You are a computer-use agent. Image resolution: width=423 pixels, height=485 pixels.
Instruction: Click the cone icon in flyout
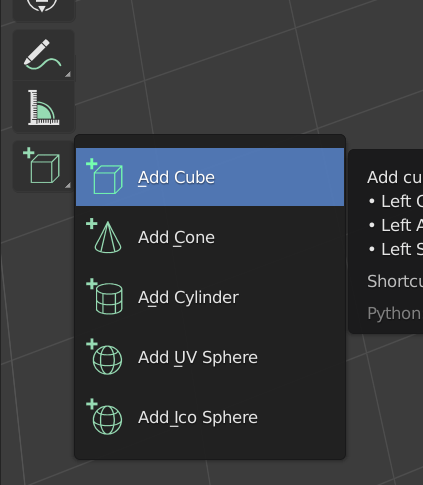point(104,236)
